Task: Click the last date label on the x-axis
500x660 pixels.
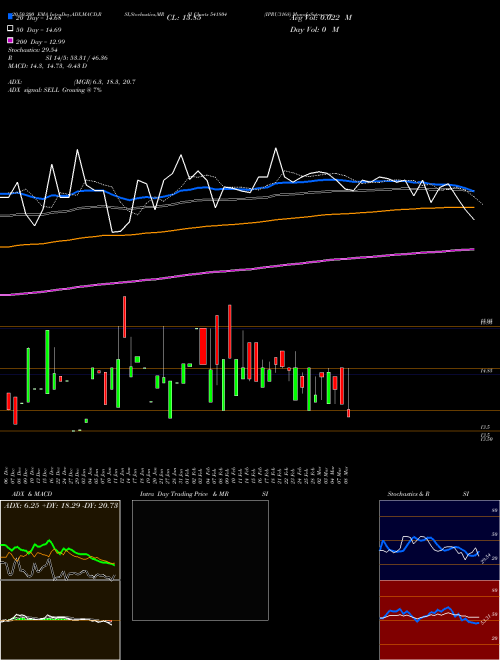Action: pos(346,475)
